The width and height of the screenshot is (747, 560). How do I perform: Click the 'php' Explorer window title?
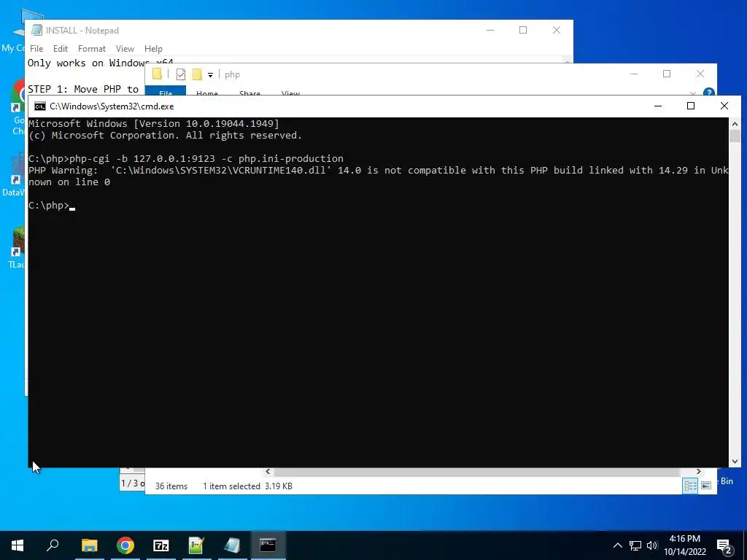[232, 75]
